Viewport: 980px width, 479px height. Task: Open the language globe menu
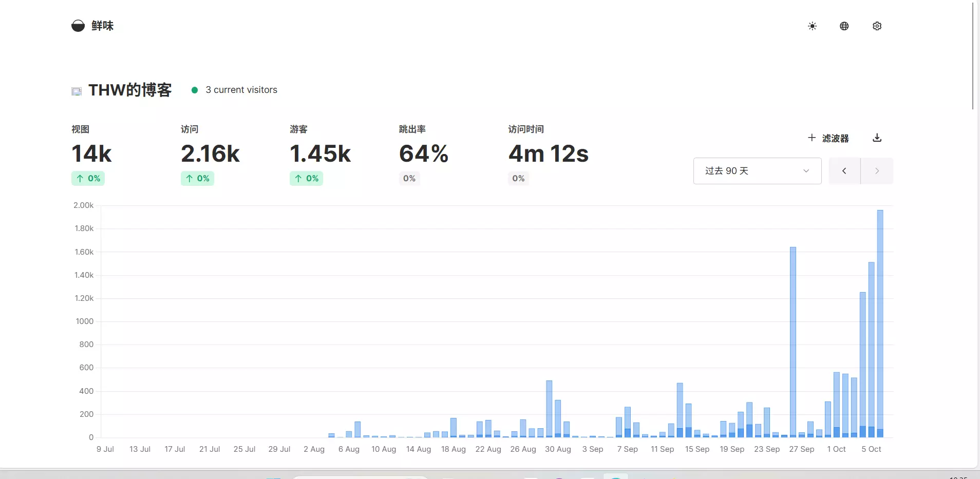click(844, 26)
